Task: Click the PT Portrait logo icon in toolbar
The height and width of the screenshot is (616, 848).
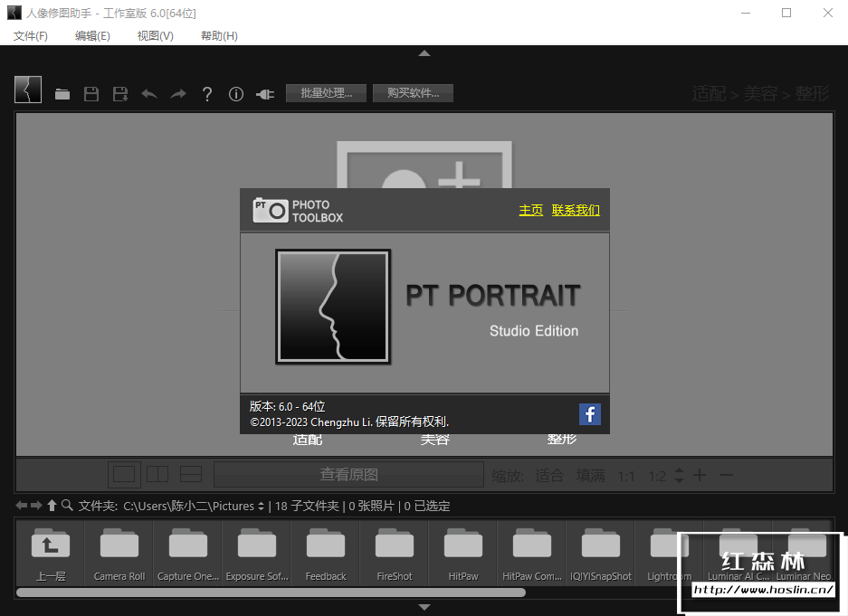Action: click(28, 90)
